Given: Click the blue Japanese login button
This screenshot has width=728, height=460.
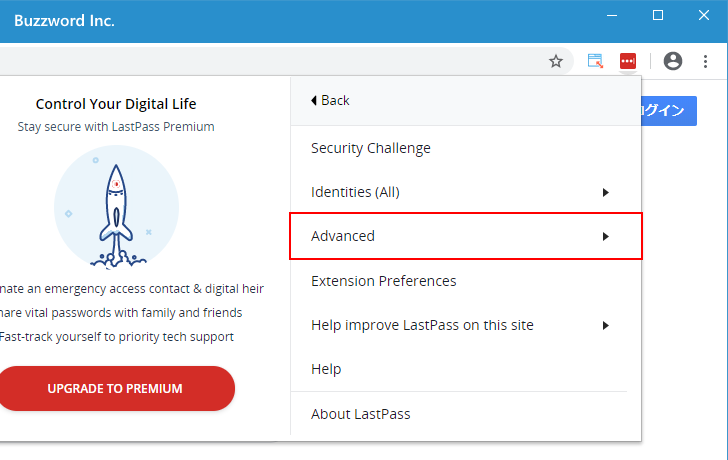Looking at the screenshot, I should [669, 110].
